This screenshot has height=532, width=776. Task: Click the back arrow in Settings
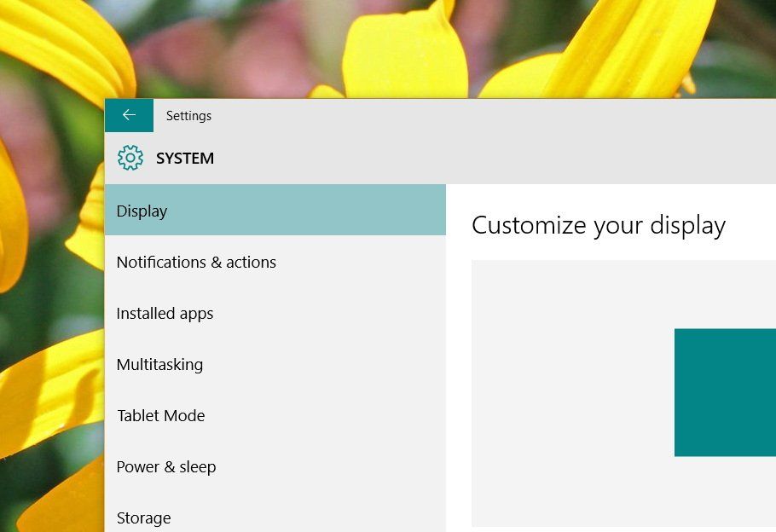point(129,115)
